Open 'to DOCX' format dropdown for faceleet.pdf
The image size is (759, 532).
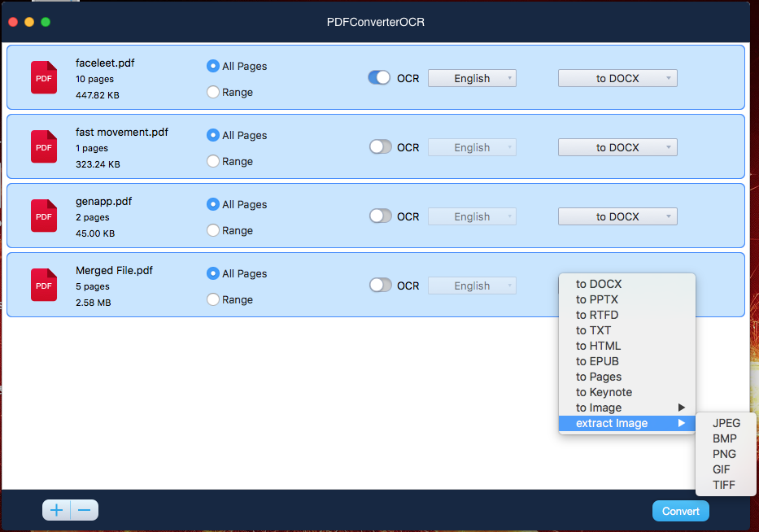[617, 78]
